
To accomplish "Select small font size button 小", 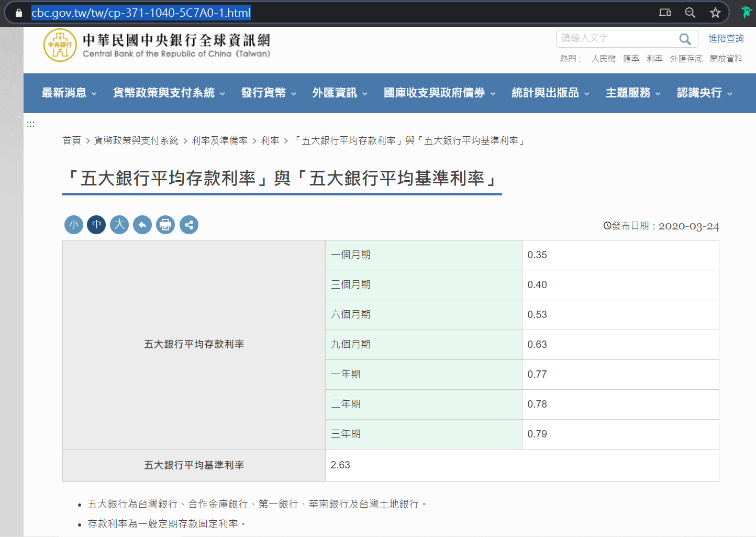I will click(x=74, y=225).
